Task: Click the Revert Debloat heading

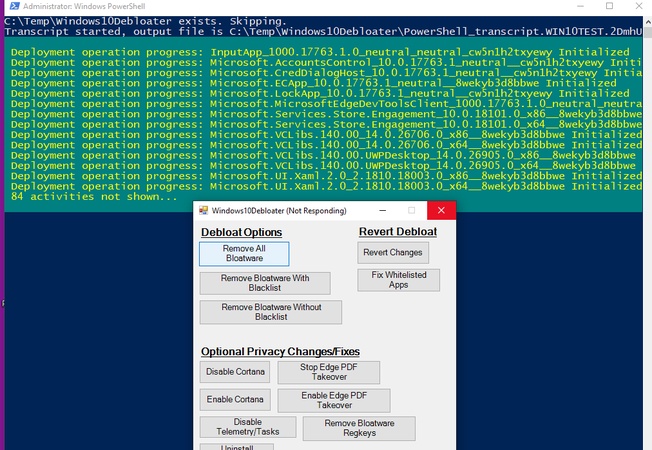Action: 398,232
